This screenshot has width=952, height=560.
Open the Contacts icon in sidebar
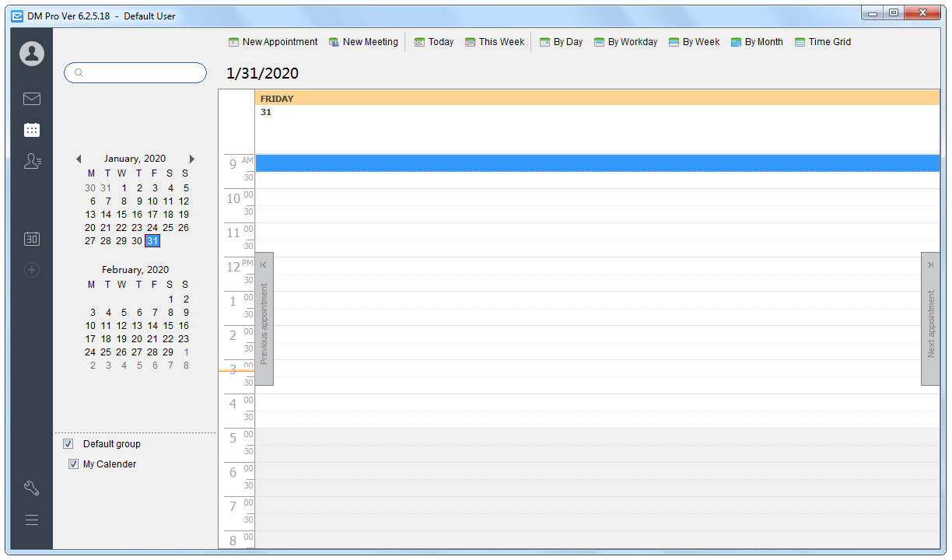[x=32, y=161]
